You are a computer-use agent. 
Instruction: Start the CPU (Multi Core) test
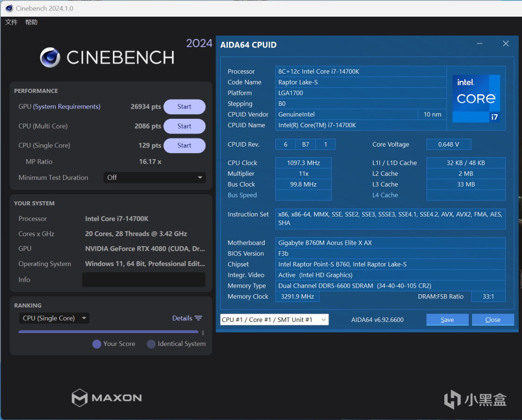click(184, 126)
